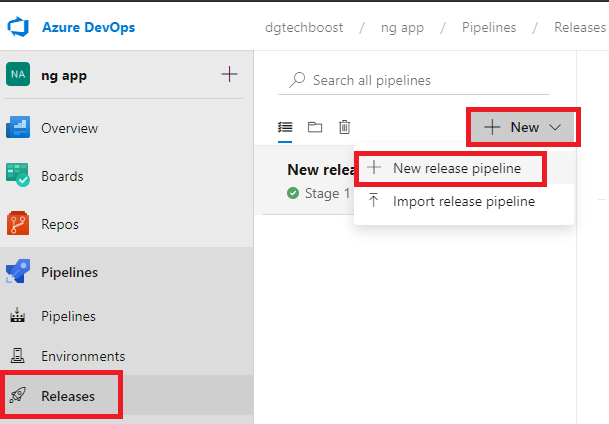Open dgtechboost breadcrumb link

tap(300, 27)
